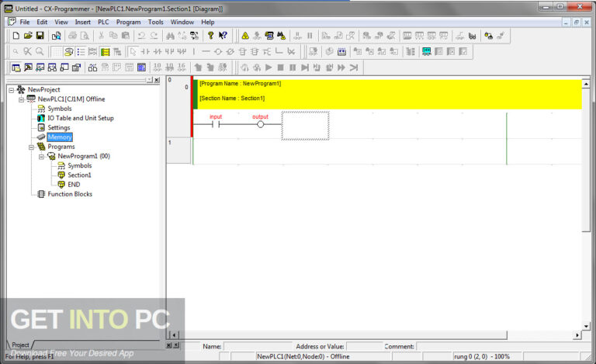Click the horizontal scroll-right arrow

click(577, 335)
